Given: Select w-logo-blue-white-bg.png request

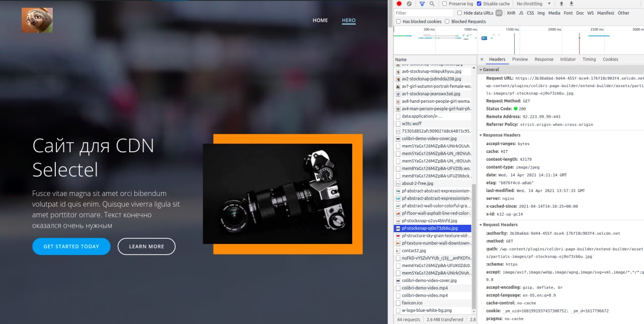Looking at the screenshot, I should (x=432, y=310).
